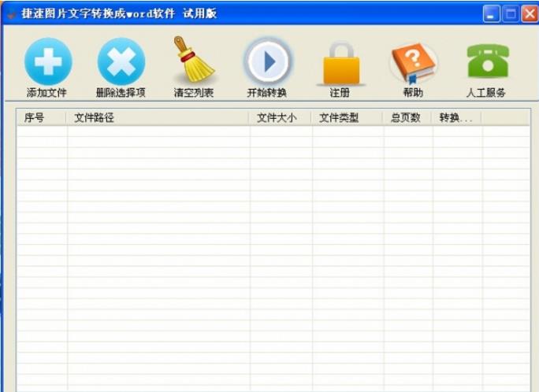Click the green telephone service icon
This screenshot has height=392, width=539.
[488, 61]
